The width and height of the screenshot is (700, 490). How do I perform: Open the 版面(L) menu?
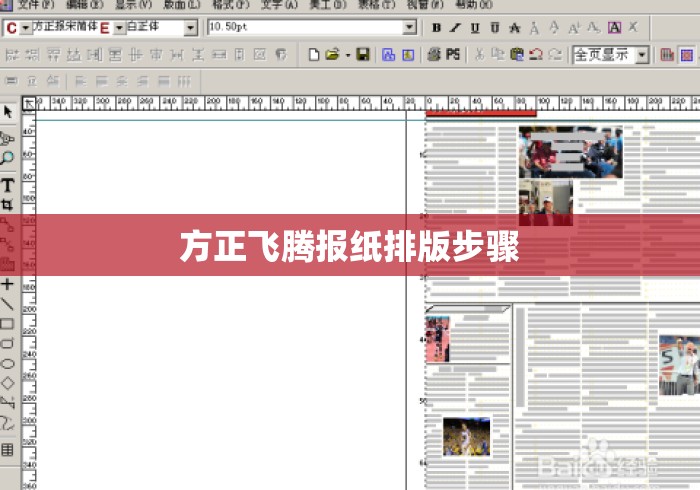coord(182,5)
